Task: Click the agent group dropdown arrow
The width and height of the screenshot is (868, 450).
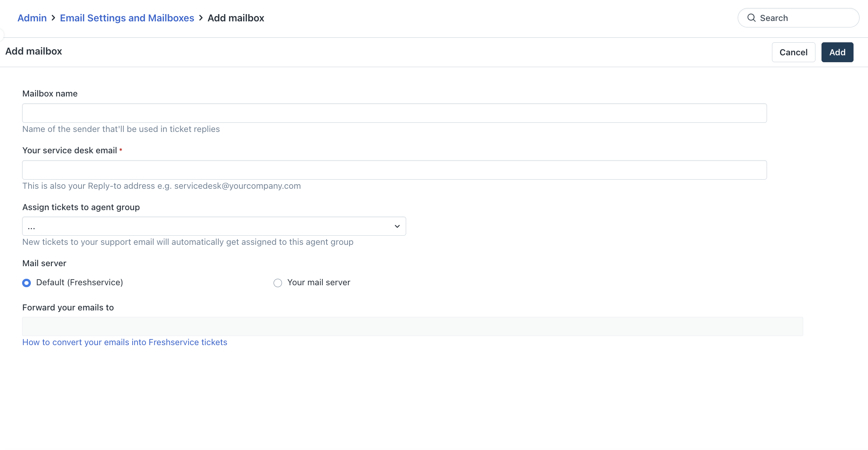Action: click(397, 227)
